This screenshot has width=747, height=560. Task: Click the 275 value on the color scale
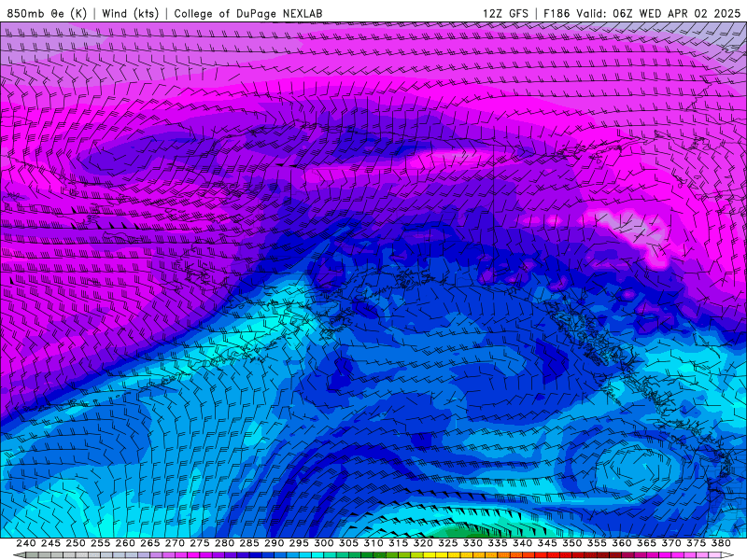coord(200,543)
